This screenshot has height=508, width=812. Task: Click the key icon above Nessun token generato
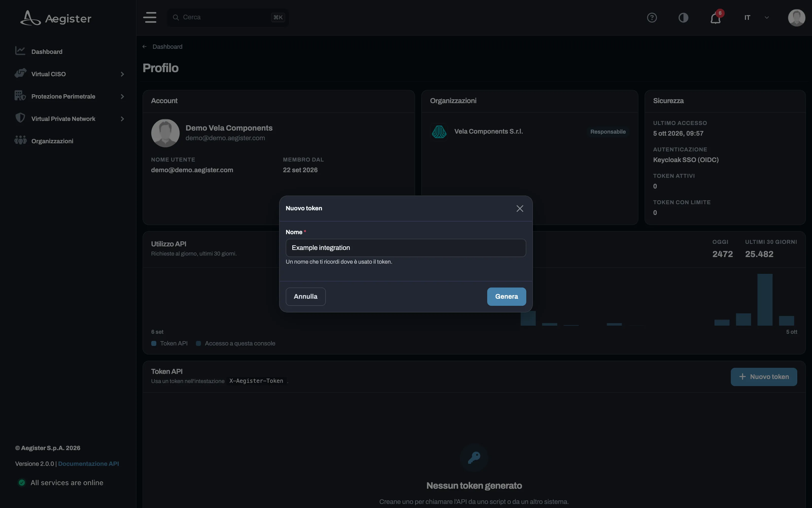point(474,457)
